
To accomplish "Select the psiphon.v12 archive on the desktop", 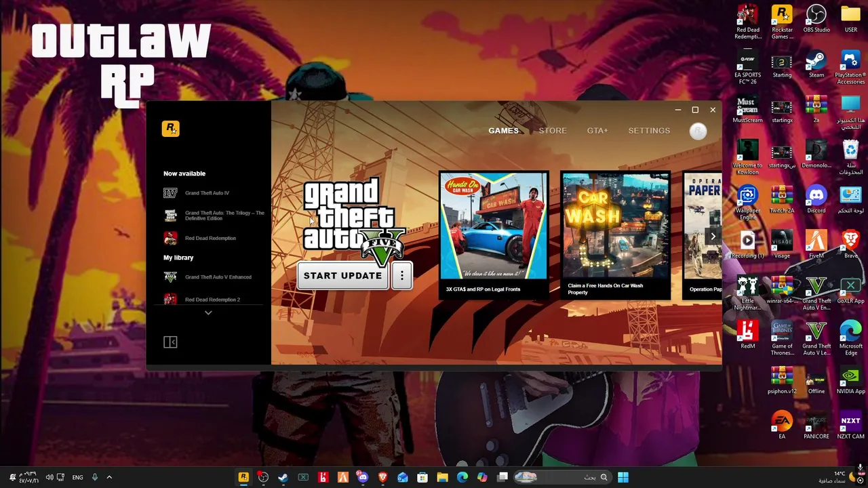I will pyautogui.click(x=782, y=381).
